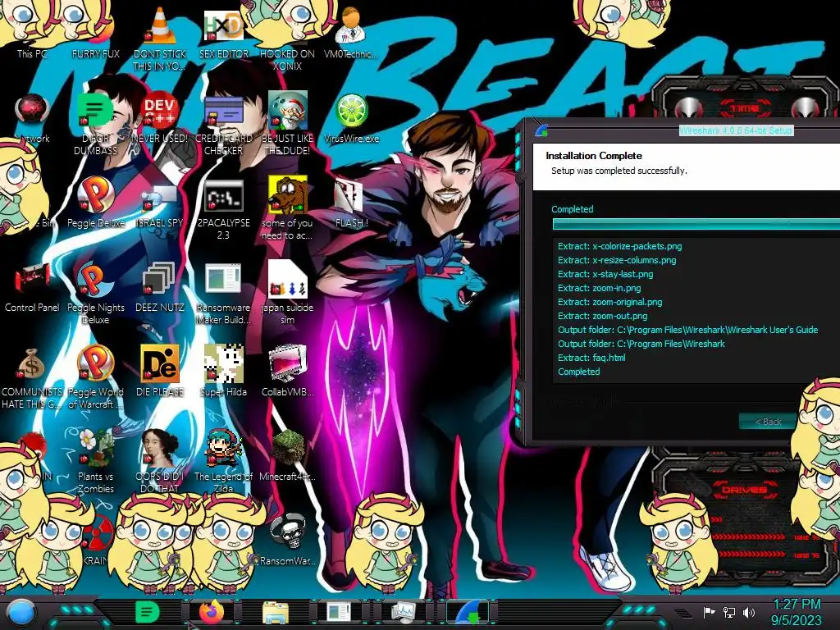
Task: Click the Start orb on the taskbar
Action: [x=21, y=613]
